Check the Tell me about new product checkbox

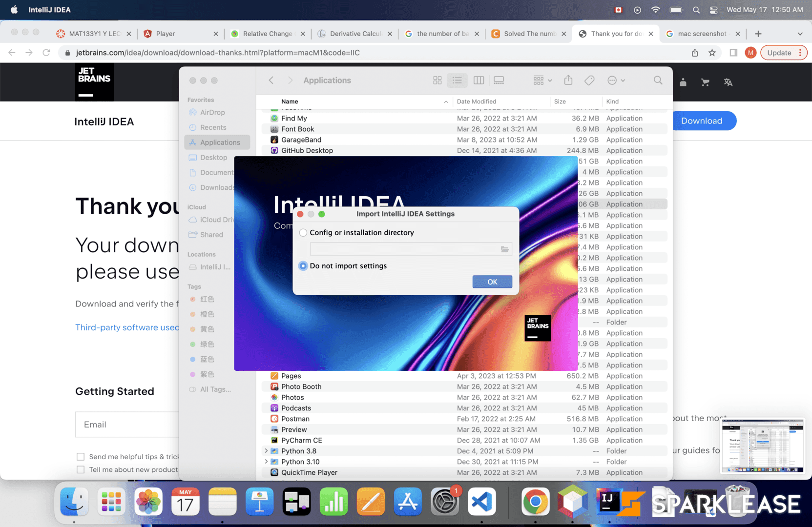pyautogui.click(x=81, y=469)
